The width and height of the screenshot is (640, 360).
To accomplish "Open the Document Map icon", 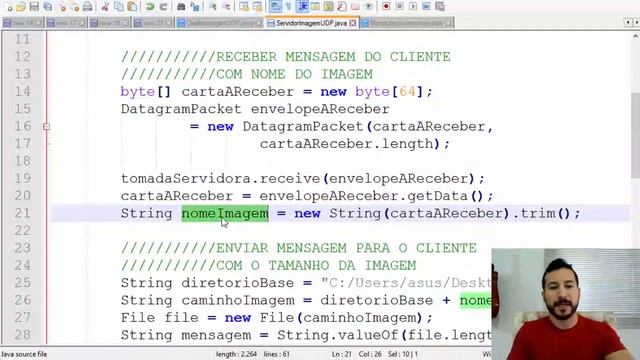I will (328, 7).
